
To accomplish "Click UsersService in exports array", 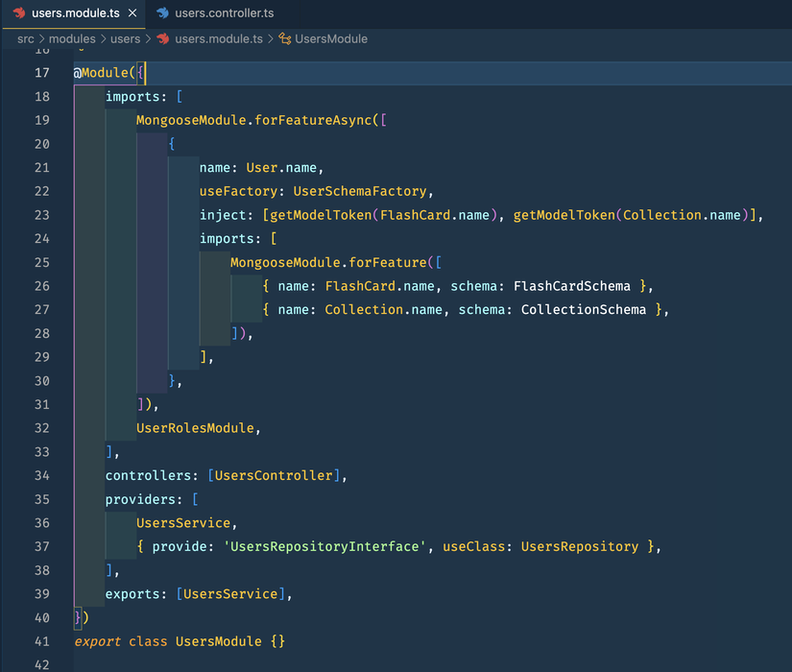I will [230, 594].
